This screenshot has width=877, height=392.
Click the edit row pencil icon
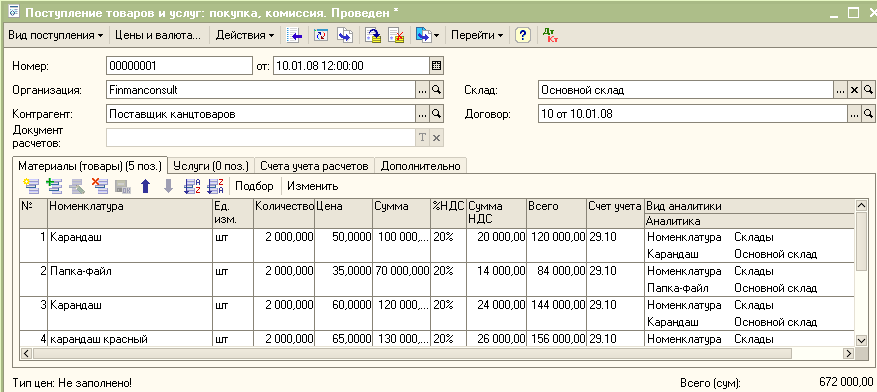(77, 186)
